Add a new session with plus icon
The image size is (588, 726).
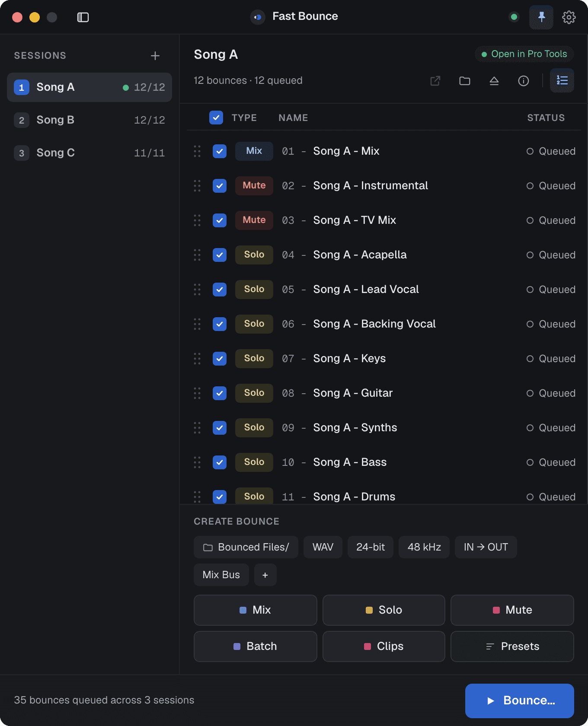click(155, 56)
